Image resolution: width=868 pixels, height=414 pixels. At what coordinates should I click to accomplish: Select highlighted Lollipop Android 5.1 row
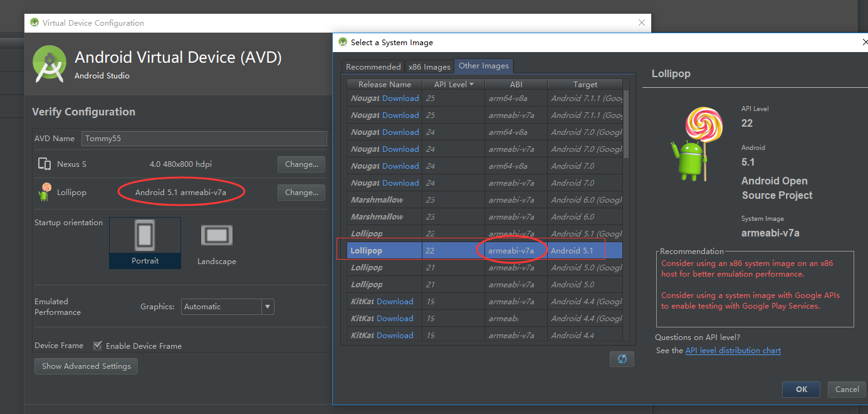pyautogui.click(x=485, y=251)
